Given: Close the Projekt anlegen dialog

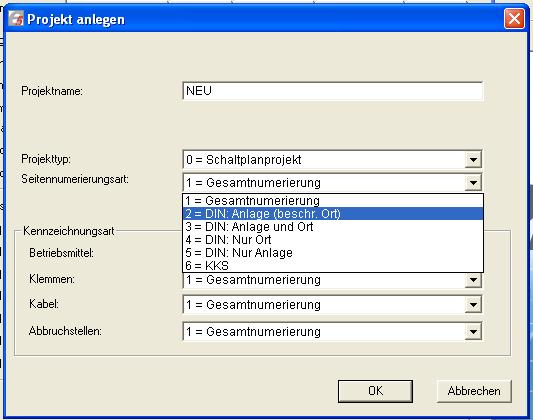Looking at the screenshot, I should click(514, 19).
